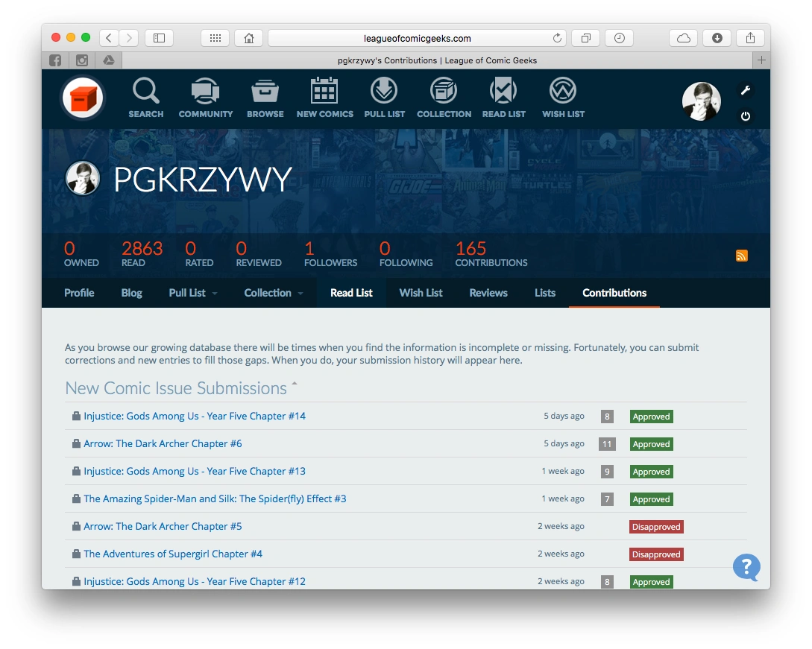Click the Instagram bookmark icon in tab bar
Image resolution: width=812 pixels, height=649 pixels.
(82, 60)
